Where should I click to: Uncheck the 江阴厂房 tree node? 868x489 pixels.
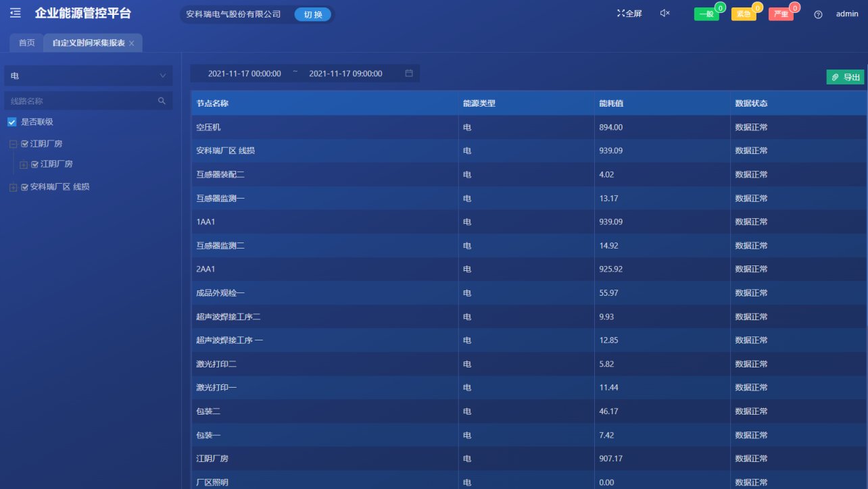point(24,143)
